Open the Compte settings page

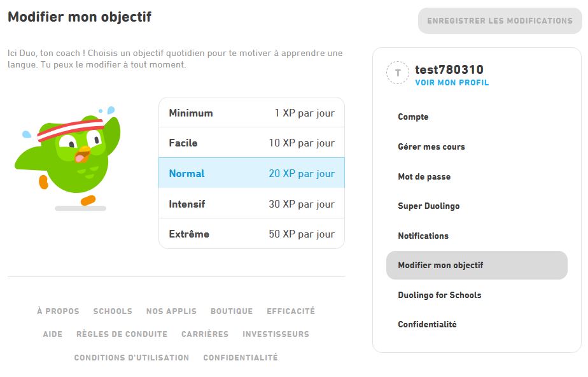(x=413, y=117)
